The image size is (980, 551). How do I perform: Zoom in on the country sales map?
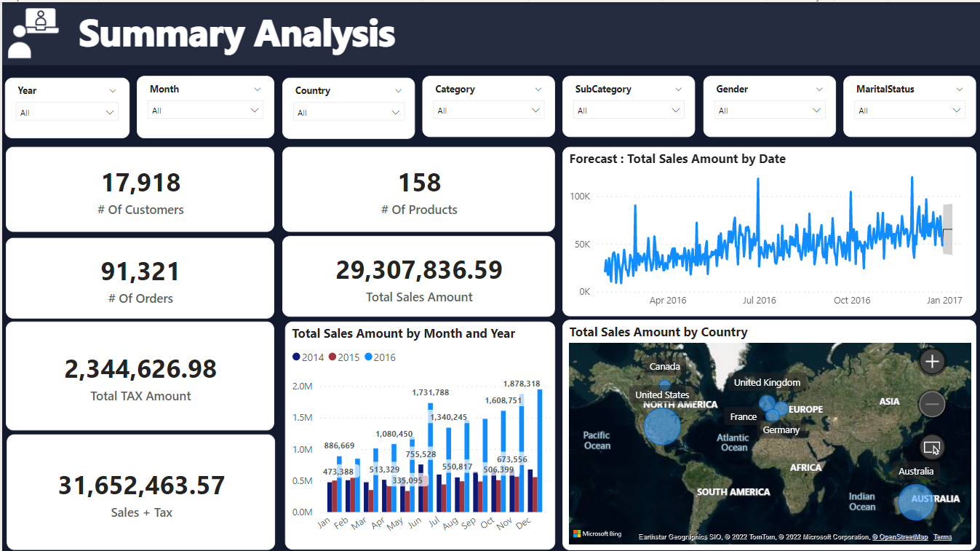tap(932, 361)
